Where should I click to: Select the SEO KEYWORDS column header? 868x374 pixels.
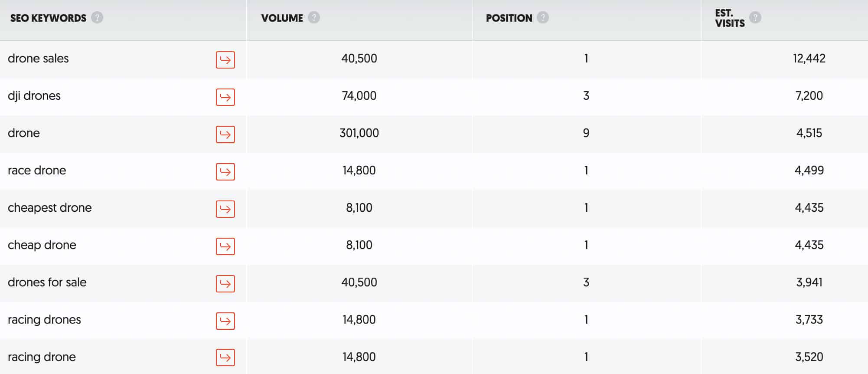point(48,18)
